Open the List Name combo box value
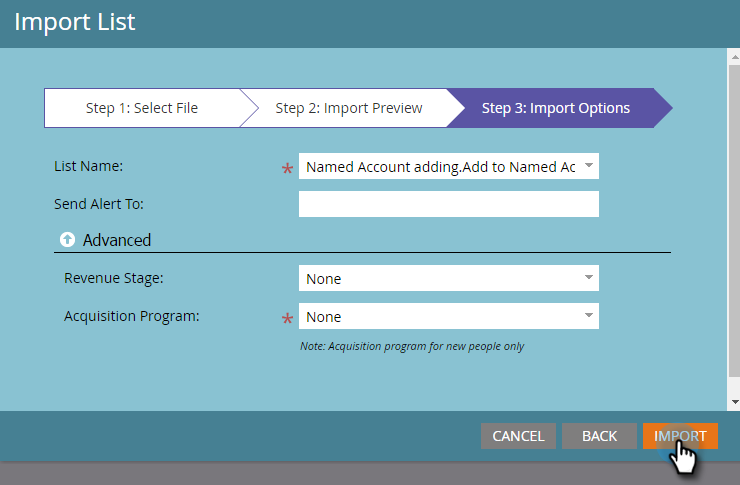The image size is (740, 485). click(x=440, y=167)
